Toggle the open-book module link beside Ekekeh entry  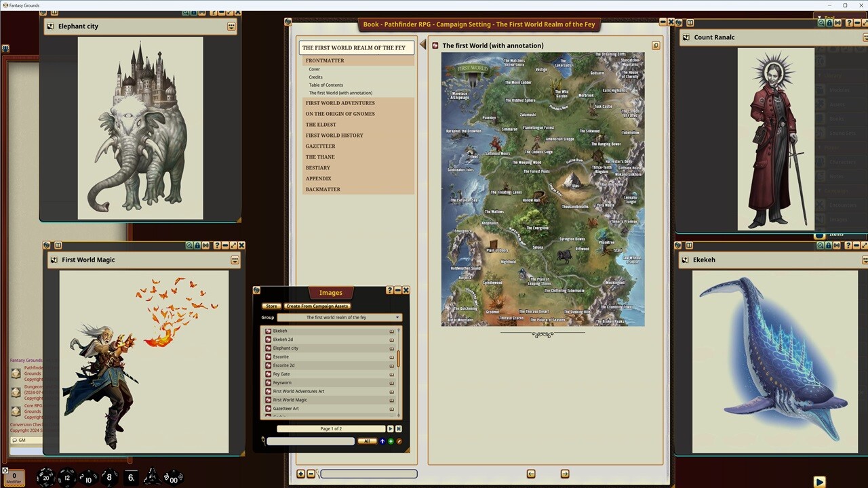click(x=391, y=331)
